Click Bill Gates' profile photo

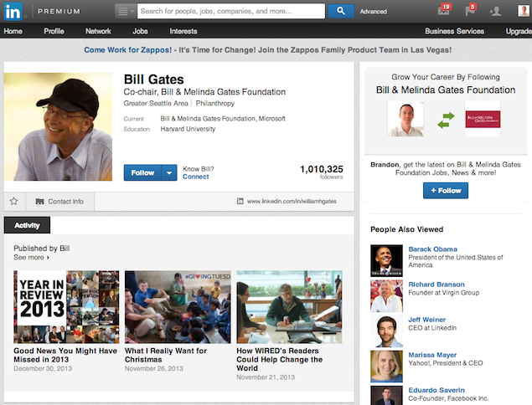click(x=58, y=126)
